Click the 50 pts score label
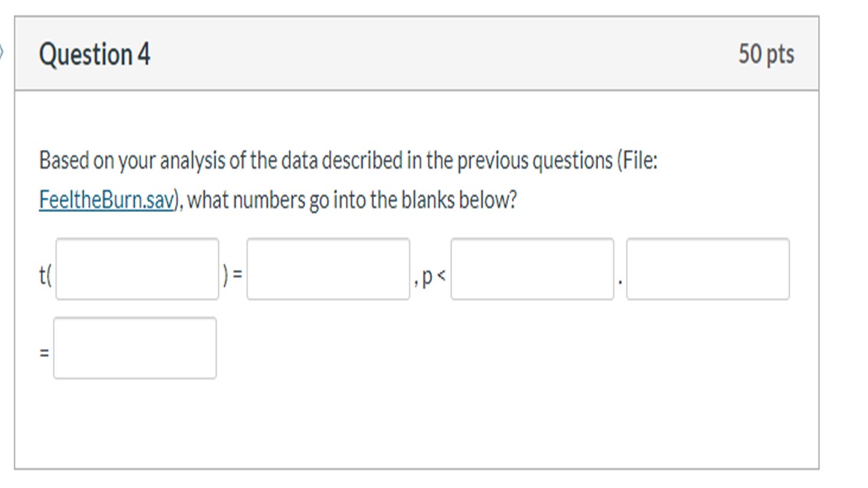868x488 pixels. [766, 54]
